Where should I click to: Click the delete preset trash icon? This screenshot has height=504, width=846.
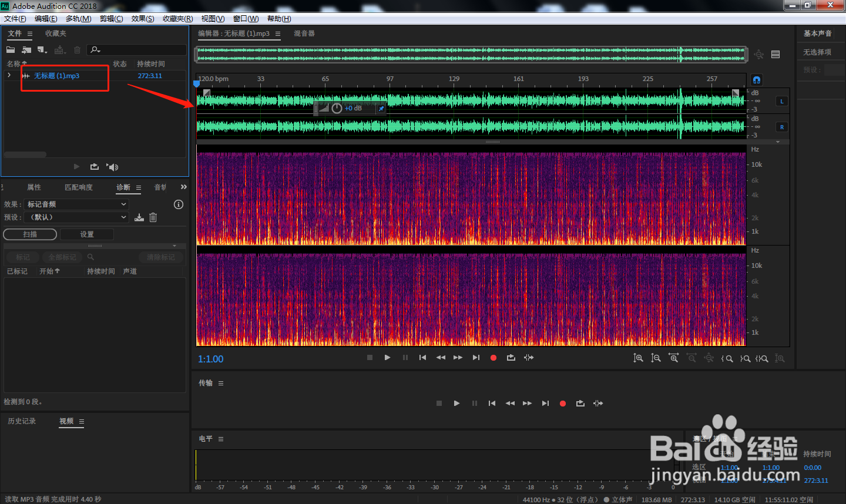[x=153, y=217]
